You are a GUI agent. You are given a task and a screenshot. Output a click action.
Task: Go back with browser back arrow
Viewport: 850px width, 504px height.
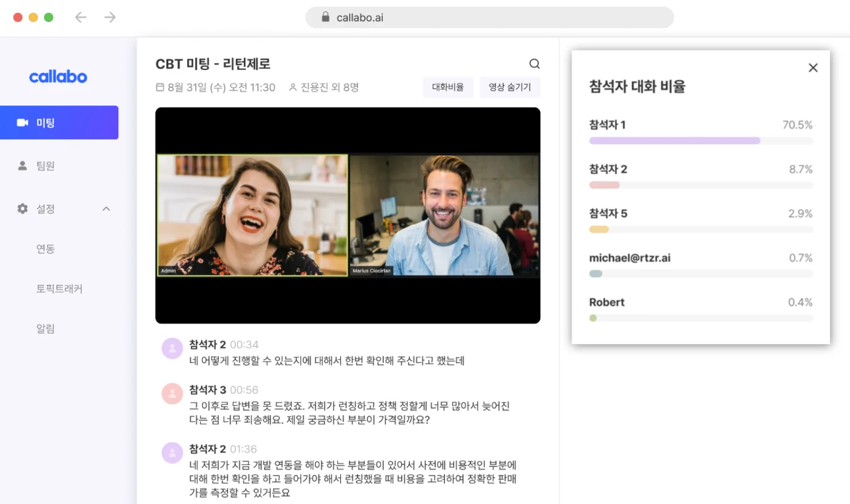[81, 17]
